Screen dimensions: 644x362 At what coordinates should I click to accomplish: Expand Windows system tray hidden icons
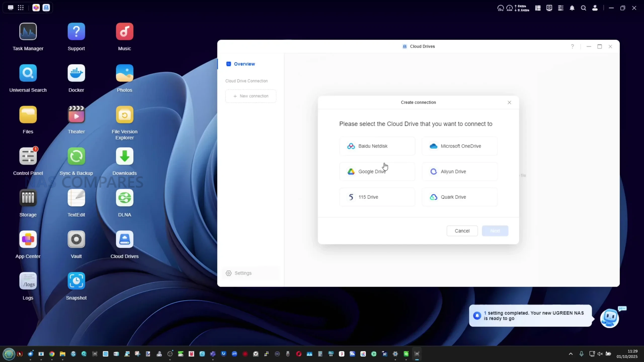(571, 354)
